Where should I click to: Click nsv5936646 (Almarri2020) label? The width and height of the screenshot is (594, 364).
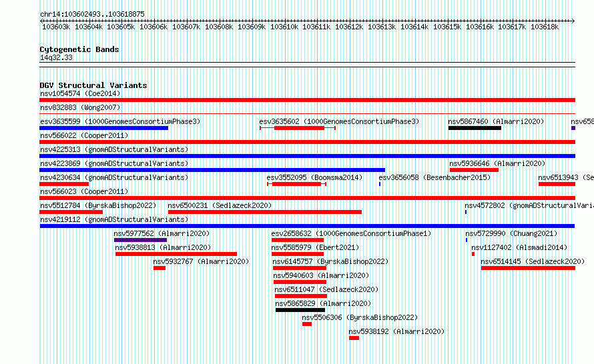pyautogui.click(x=497, y=163)
